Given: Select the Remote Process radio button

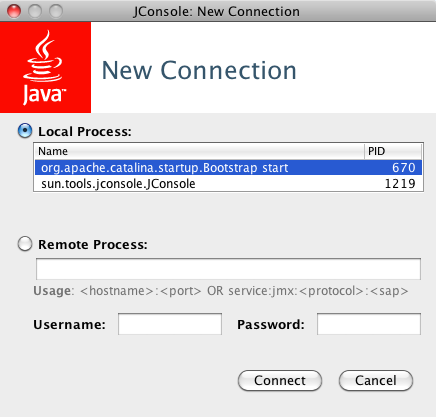Looking at the screenshot, I should click(25, 244).
